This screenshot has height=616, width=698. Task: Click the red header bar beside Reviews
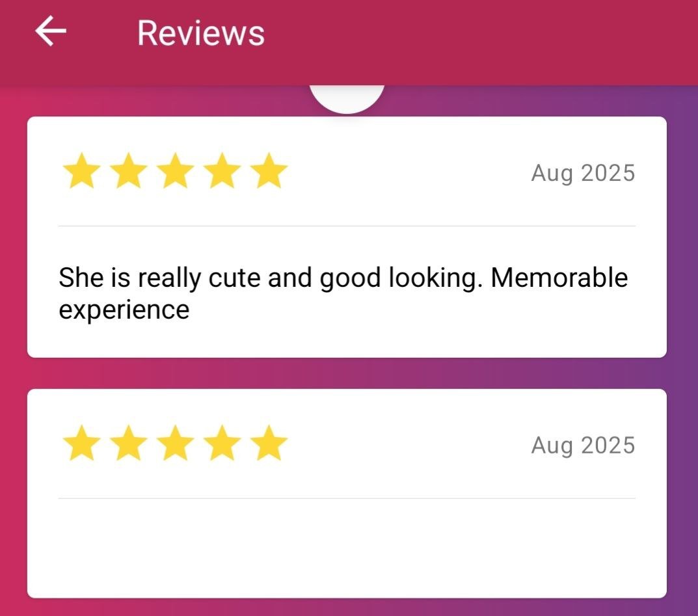[481, 42]
